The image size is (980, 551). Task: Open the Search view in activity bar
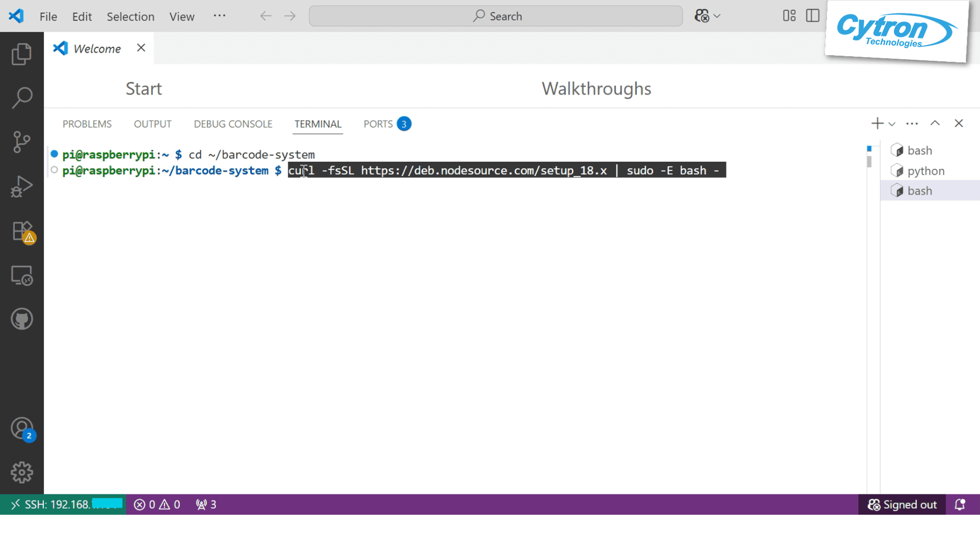point(21,98)
